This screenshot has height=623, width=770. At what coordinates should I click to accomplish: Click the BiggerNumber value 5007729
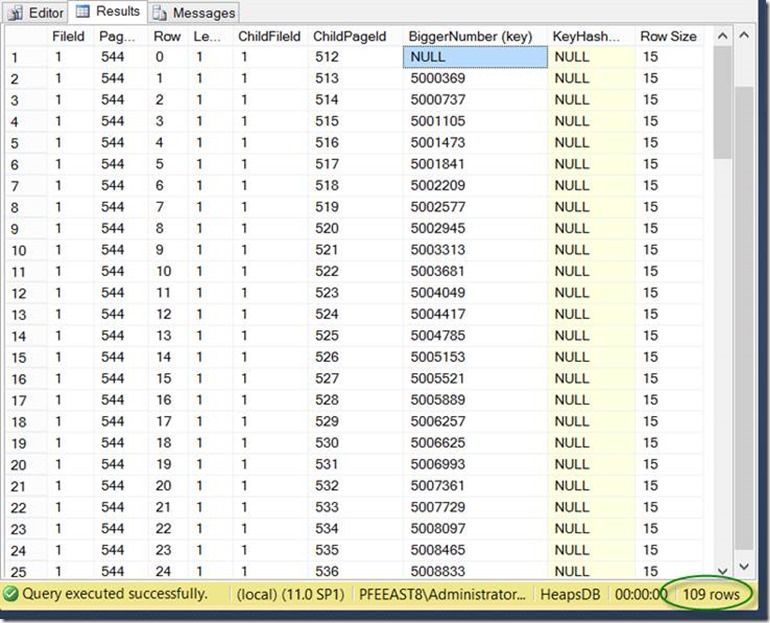(x=438, y=507)
